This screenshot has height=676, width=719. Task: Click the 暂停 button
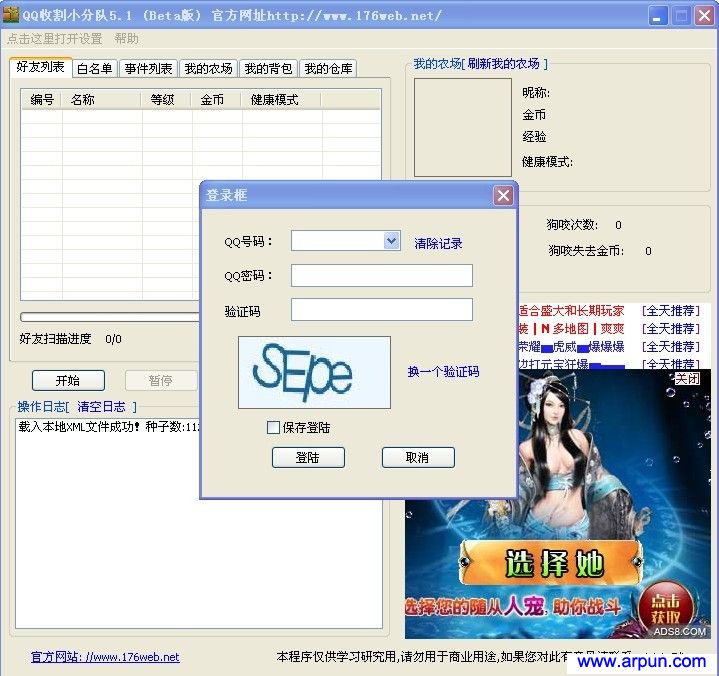(x=161, y=380)
